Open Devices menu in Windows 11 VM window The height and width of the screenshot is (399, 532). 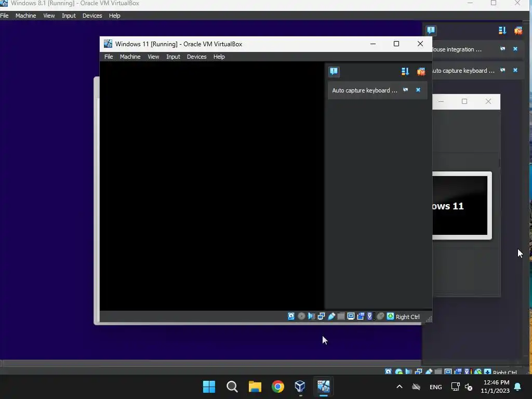(196, 57)
